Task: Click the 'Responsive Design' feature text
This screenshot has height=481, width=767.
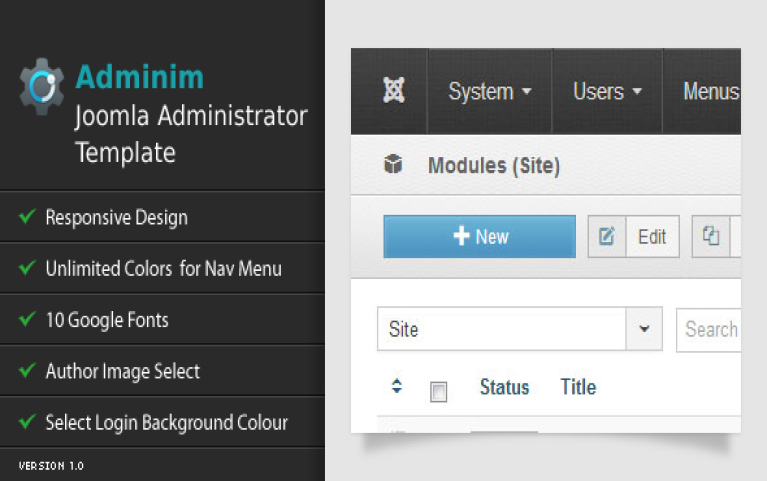Action: pyautogui.click(x=116, y=217)
